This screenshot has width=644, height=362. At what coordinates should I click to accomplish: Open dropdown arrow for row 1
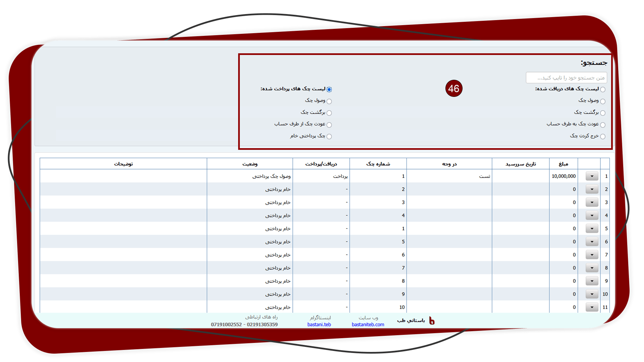(592, 176)
